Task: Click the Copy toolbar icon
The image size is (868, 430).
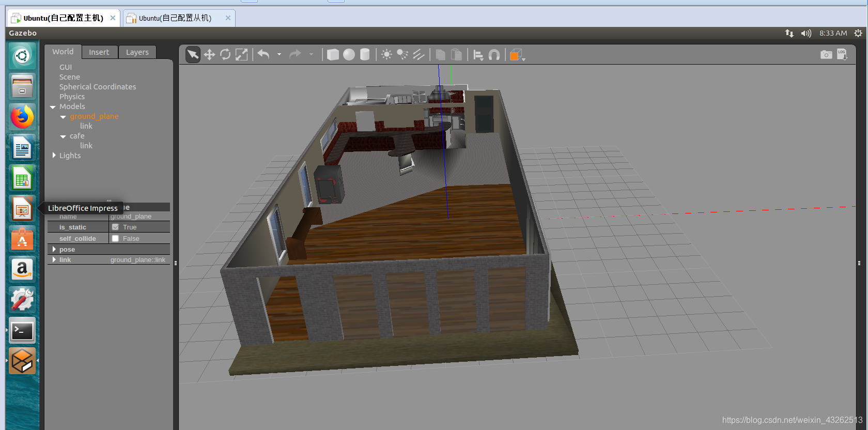Action: tap(440, 55)
